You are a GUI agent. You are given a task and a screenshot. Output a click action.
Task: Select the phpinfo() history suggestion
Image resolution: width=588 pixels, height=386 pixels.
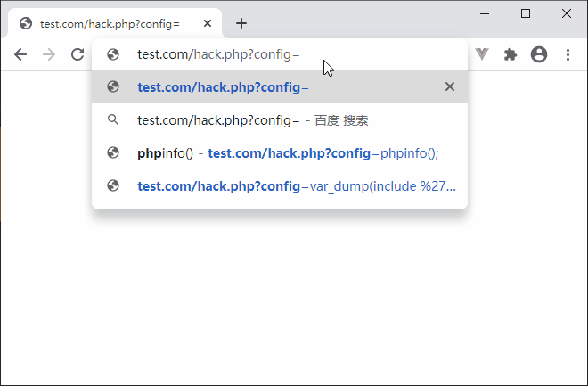(280, 153)
